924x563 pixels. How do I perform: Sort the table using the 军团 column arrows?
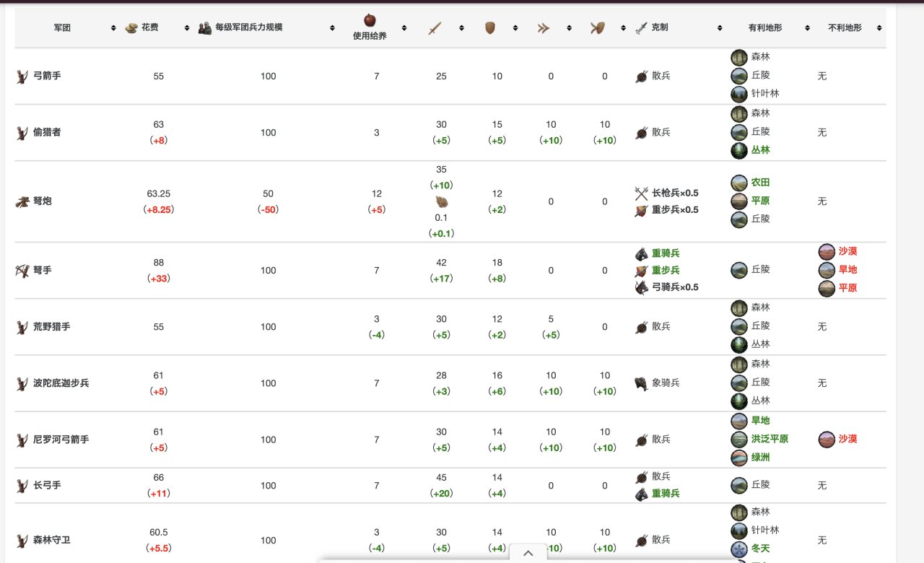click(113, 28)
